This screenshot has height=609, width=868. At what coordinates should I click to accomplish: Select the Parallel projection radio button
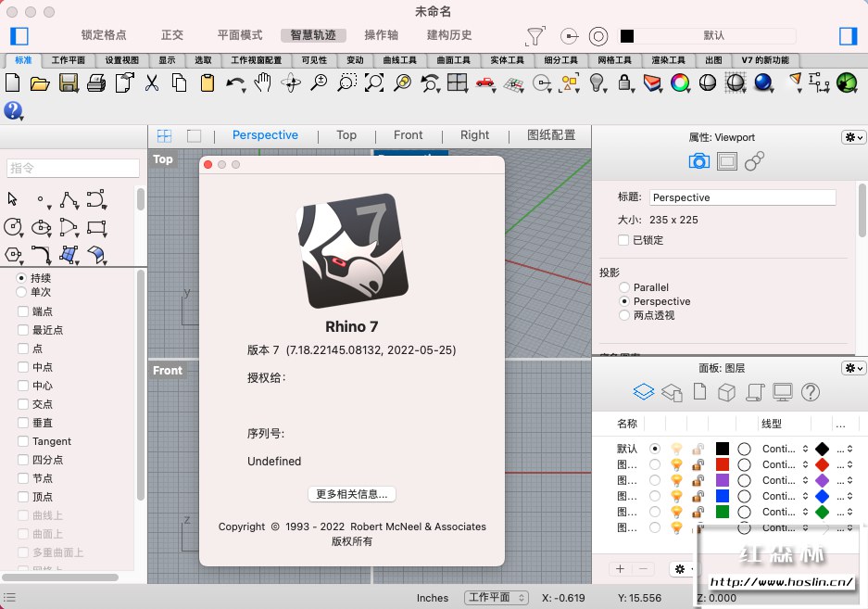coord(624,287)
